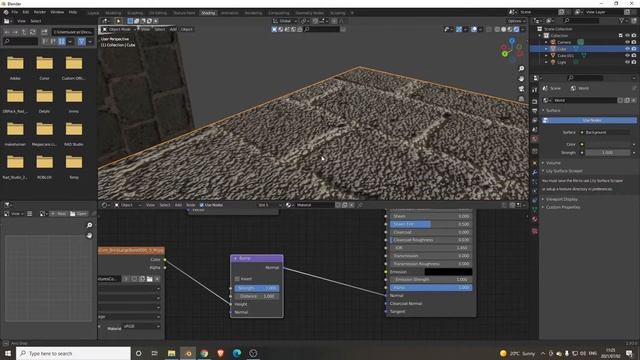Switch to the Layout workspace tab
This screenshot has height=360, width=640.
point(93,13)
